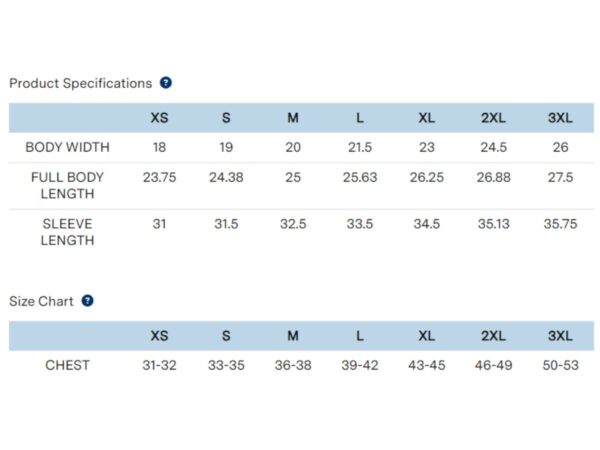Click the CHEST row label
Screen dimensions: 600x450
click(67, 365)
